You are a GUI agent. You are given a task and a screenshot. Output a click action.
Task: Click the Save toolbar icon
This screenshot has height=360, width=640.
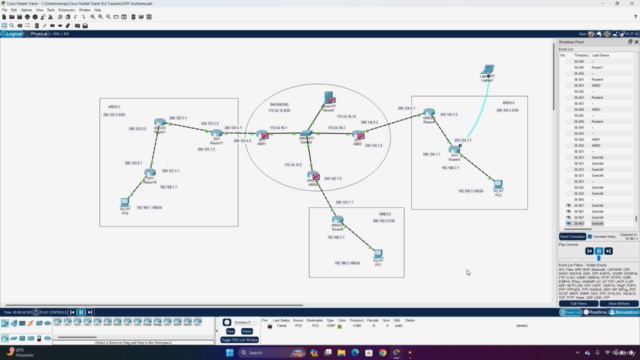click(x=20, y=17)
